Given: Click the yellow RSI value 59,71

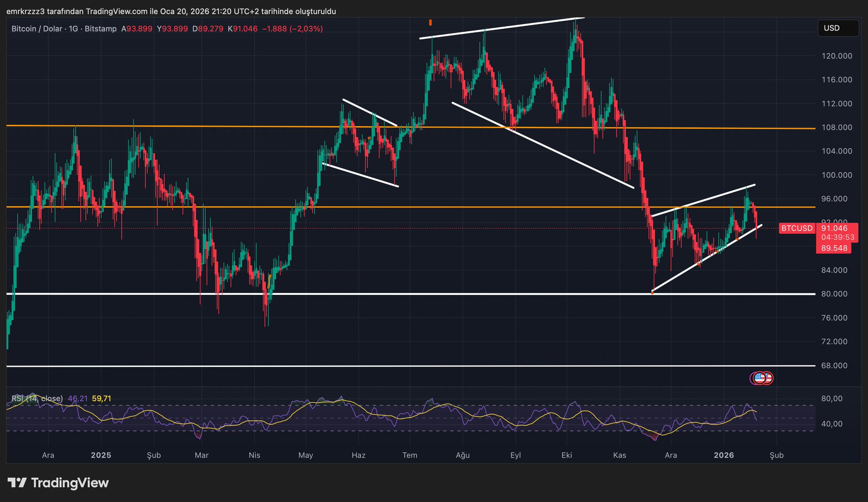Looking at the screenshot, I should (x=101, y=399).
